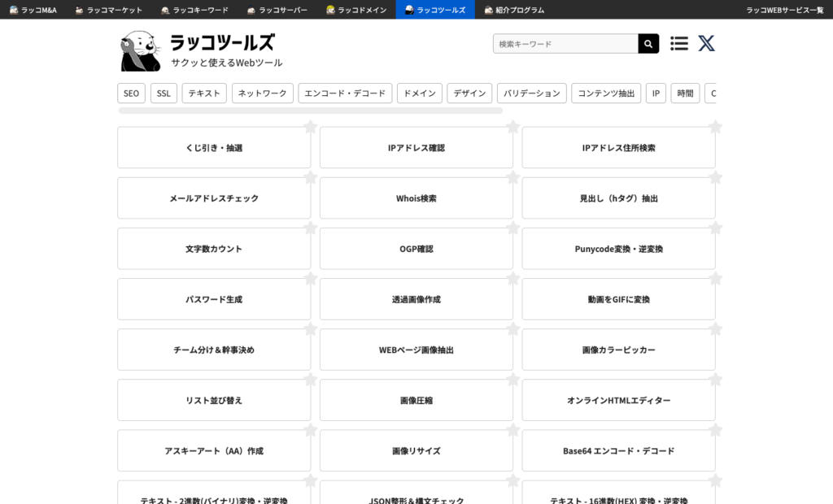Open the 画像リサイズ tool

(x=416, y=450)
